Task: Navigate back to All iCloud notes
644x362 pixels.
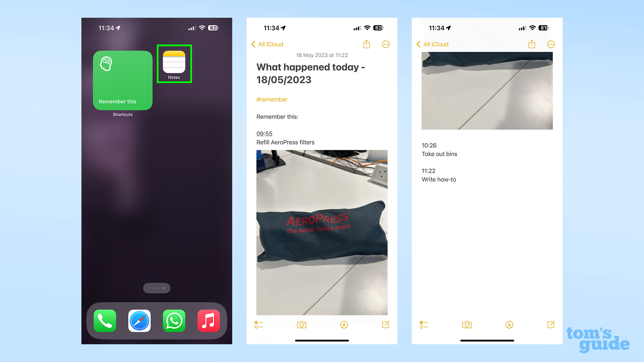Action: coord(265,44)
